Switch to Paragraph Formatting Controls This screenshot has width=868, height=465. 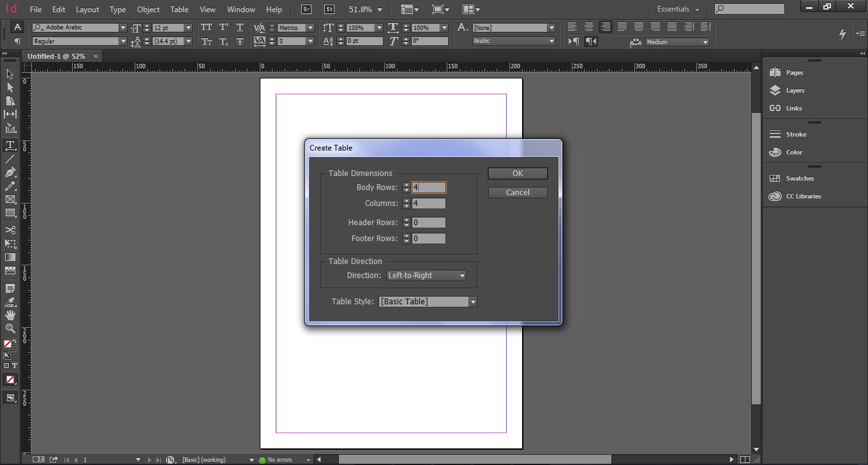click(17, 41)
